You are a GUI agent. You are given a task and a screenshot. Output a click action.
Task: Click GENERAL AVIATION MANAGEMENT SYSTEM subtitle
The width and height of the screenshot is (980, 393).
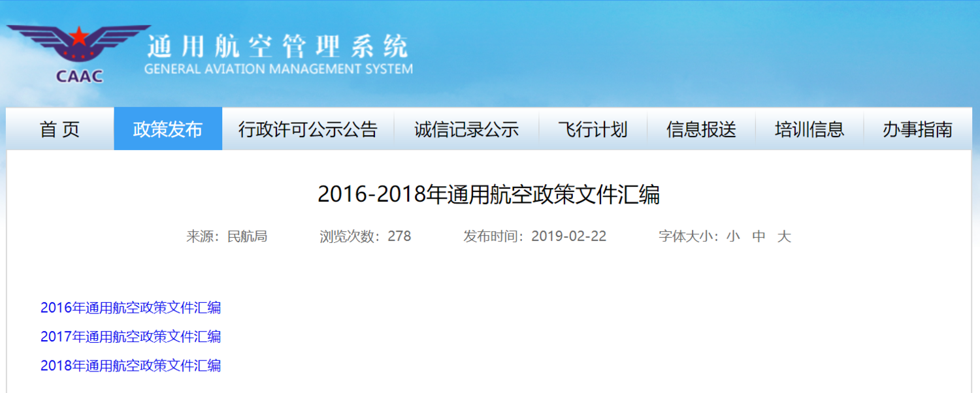click(278, 69)
